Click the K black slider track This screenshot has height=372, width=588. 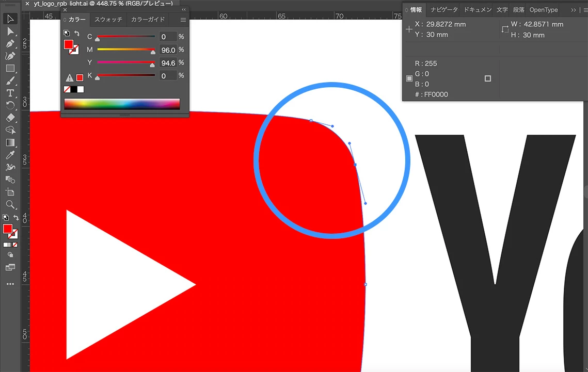(126, 75)
